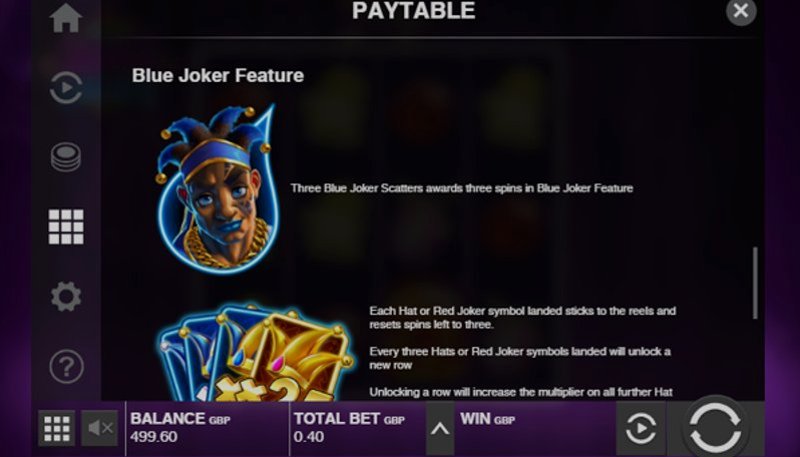The width and height of the screenshot is (800, 457).
Task: Click the PAYTABLE title
Action: (414, 11)
